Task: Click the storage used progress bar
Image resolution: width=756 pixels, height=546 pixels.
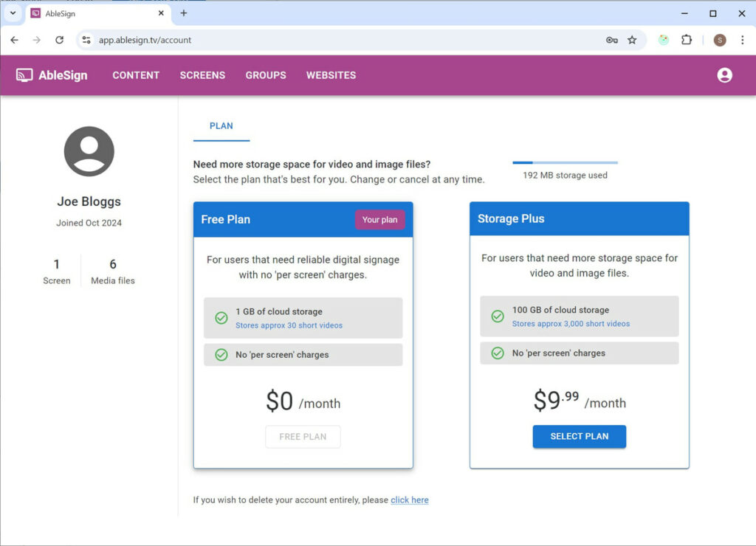Action: click(x=565, y=162)
